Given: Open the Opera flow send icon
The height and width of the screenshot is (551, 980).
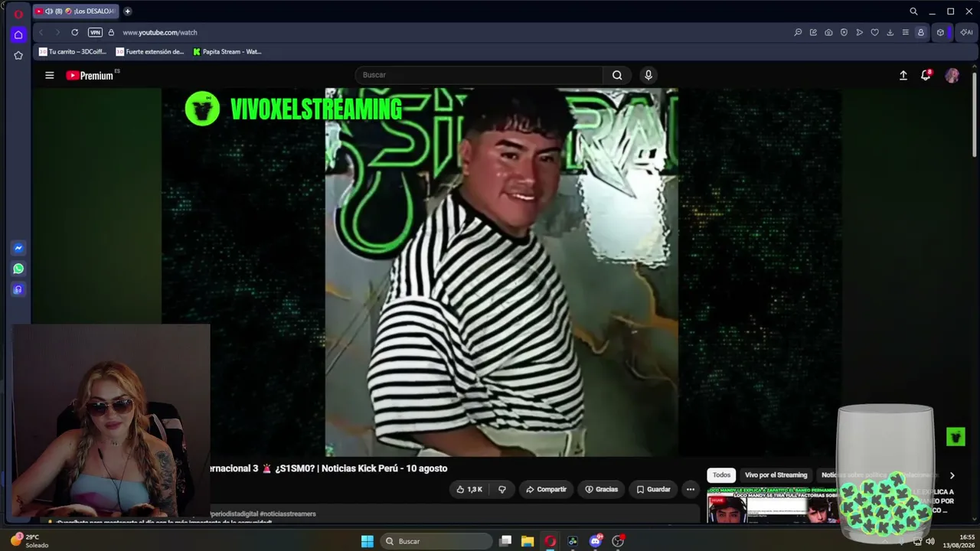Looking at the screenshot, I should coord(859,32).
